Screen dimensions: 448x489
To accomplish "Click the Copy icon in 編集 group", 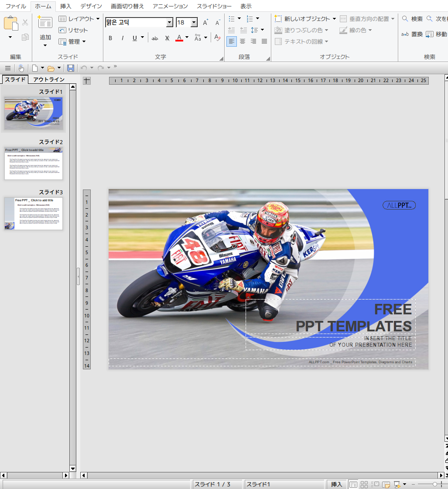I will pyautogui.click(x=25, y=37).
